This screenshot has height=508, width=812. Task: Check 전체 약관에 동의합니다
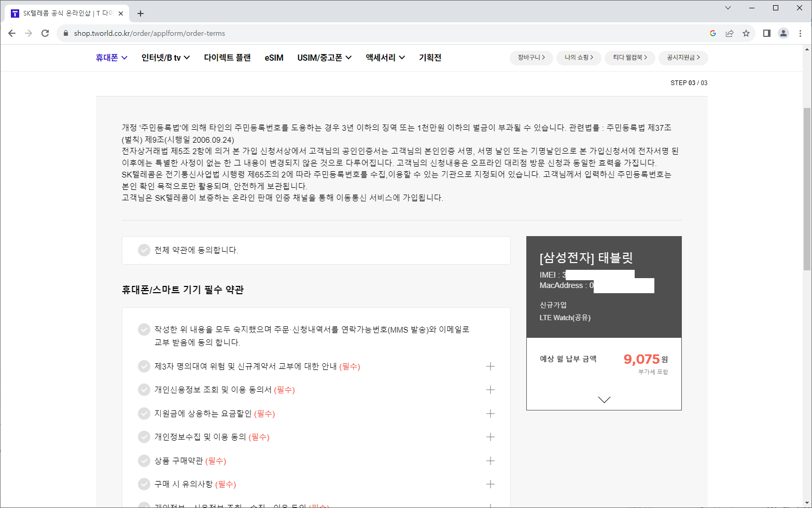coord(144,250)
